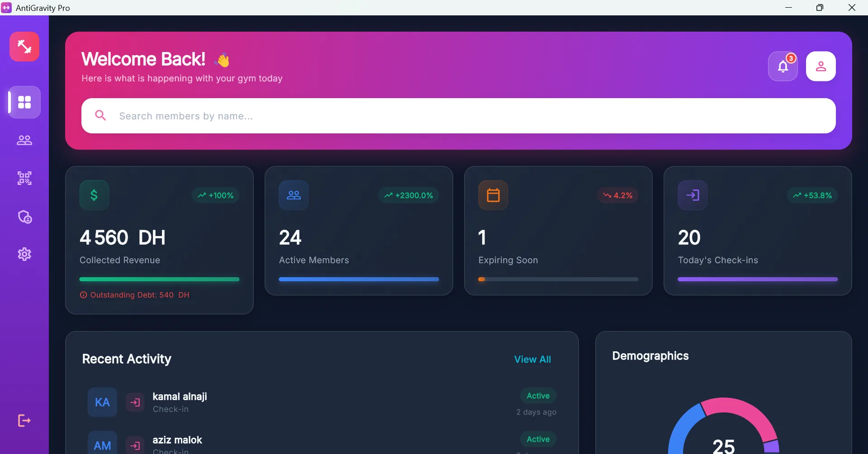
Task: Open the Today's Check-ins card
Action: coord(758,231)
